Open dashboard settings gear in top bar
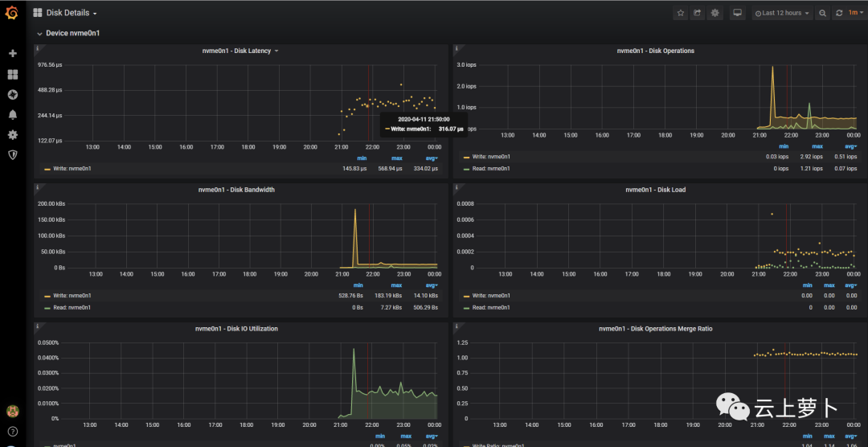This screenshot has height=447, width=868. coord(714,13)
